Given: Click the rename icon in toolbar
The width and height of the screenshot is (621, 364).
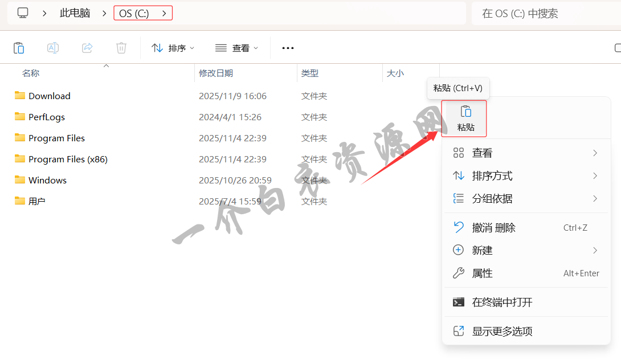Looking at the screenshot, I should 53,48.
